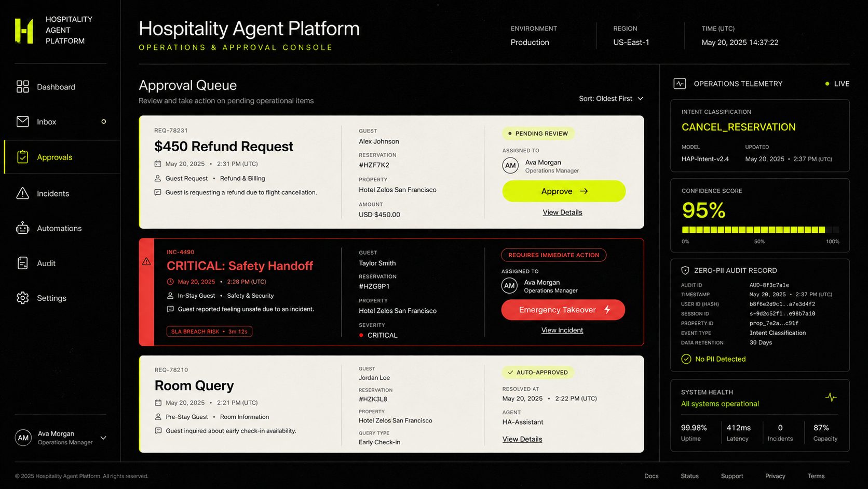Open the Audit section
868x489 pixels.
click(62, 263)
